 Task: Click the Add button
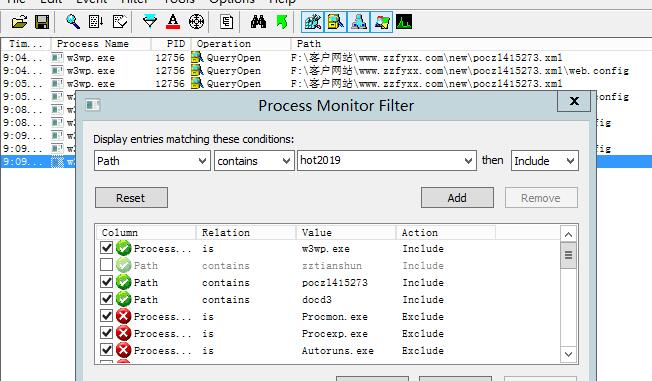click(457, 198)
